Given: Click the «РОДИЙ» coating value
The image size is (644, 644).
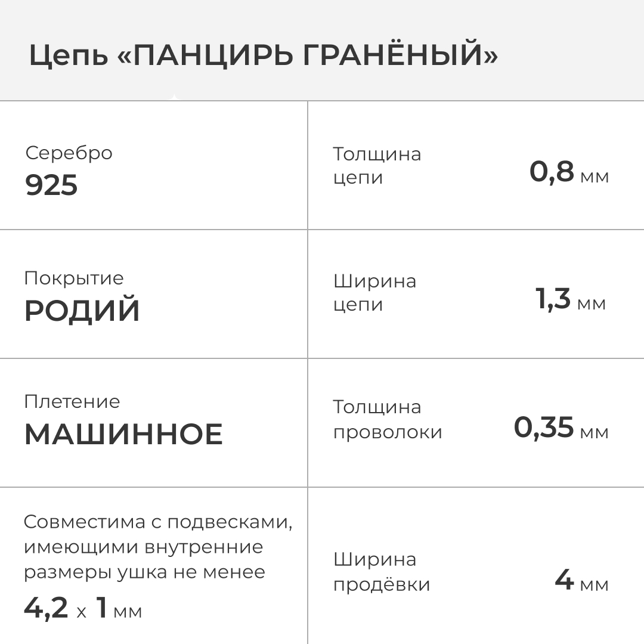Looking at the screenshot, I should (x=82, y=311).
